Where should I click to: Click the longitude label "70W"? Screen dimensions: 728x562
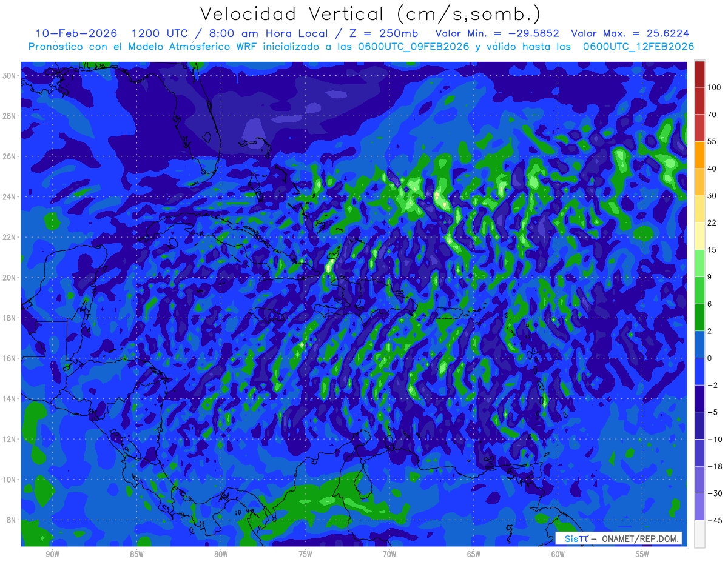389,555
